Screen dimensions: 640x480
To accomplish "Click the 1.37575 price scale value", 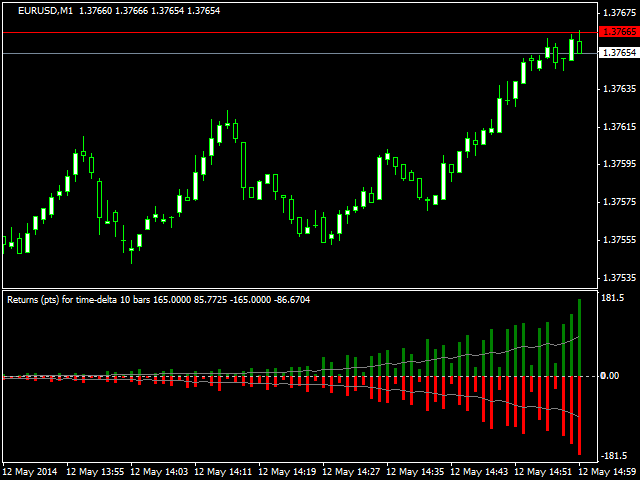I will click(619, 202).
